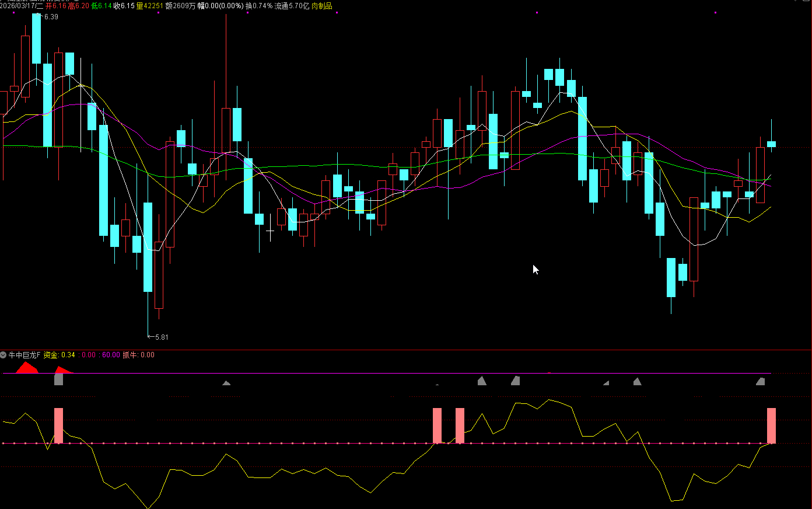The image size is (812, 509).
Task: Click the 量42251 volume figure
Action: pos(150,6)
